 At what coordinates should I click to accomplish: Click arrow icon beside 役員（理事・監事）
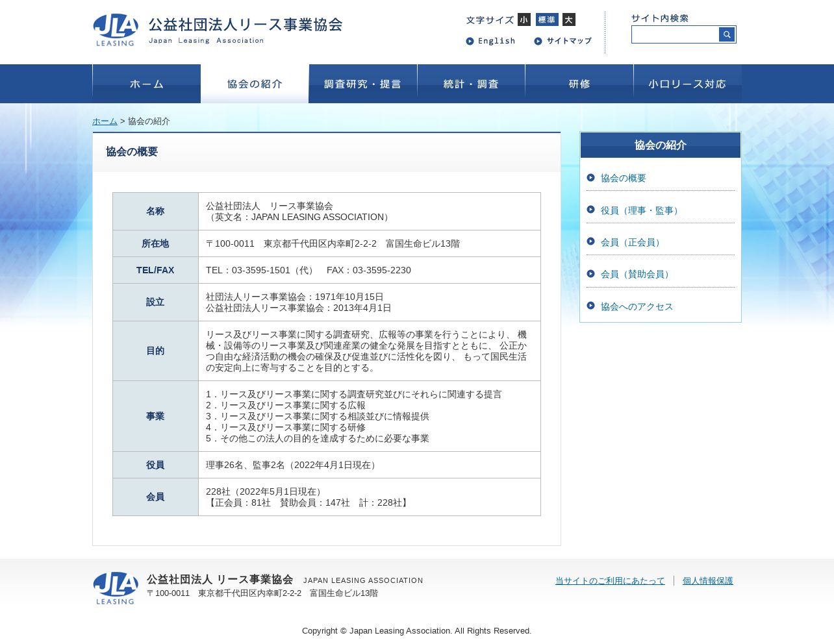[x=590, y=209]
